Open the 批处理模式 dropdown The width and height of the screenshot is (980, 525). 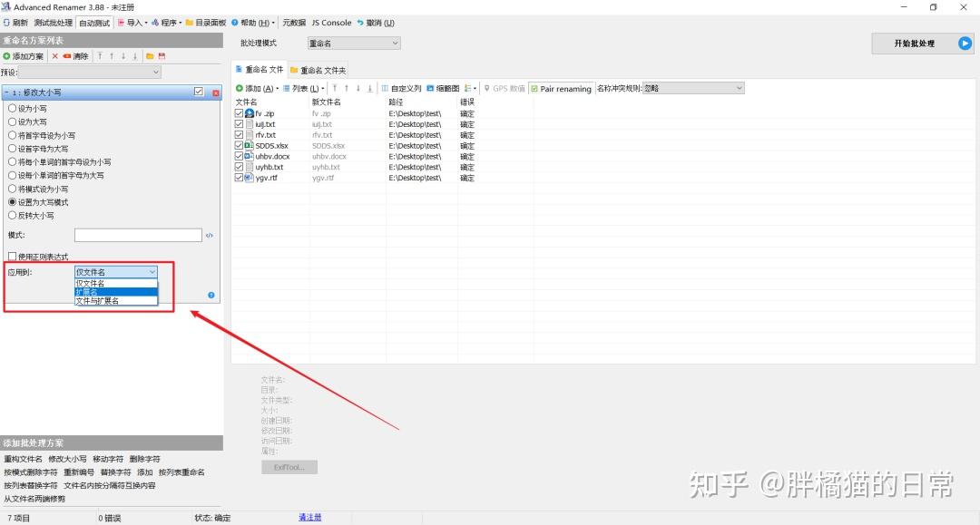coord(354,44)
